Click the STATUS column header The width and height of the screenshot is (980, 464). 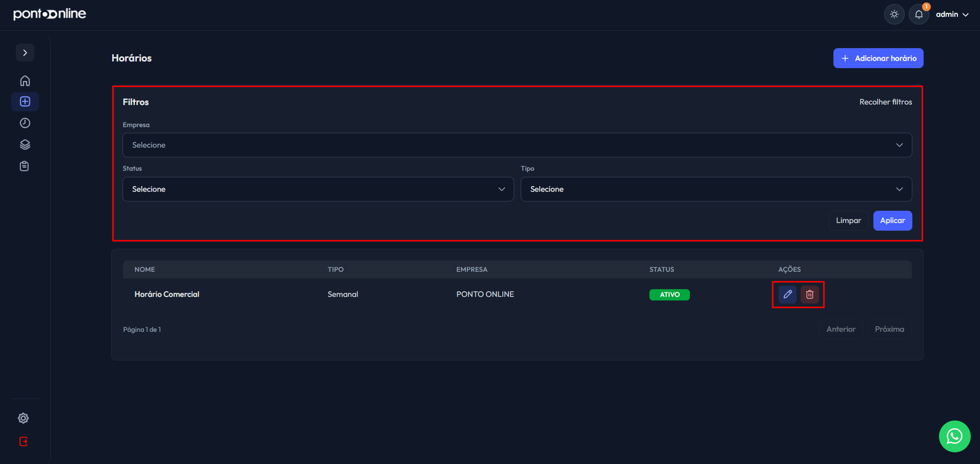click(661, 270)
